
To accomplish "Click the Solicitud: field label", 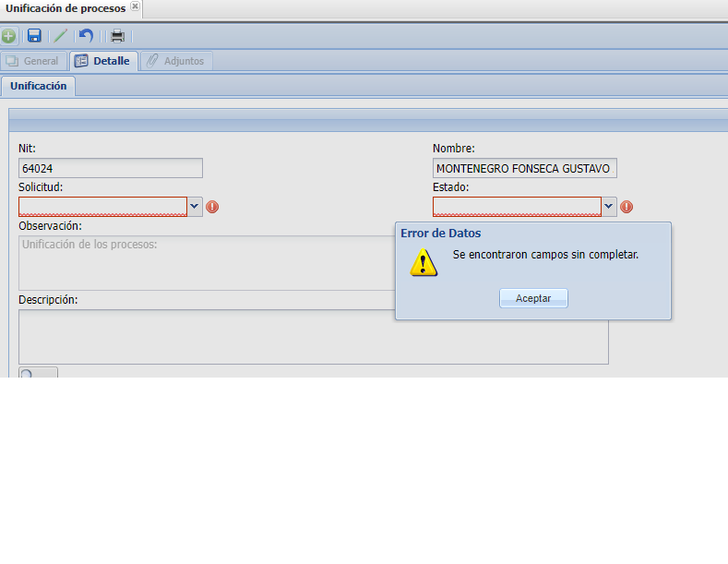I will (x=41, y=187).
